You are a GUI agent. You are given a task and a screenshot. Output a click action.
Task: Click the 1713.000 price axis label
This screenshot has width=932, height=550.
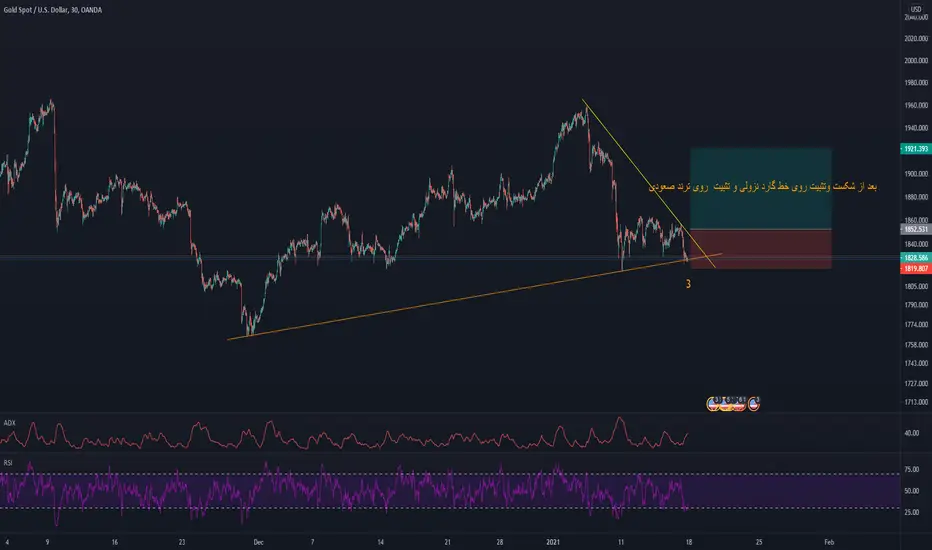coord(916,403)
